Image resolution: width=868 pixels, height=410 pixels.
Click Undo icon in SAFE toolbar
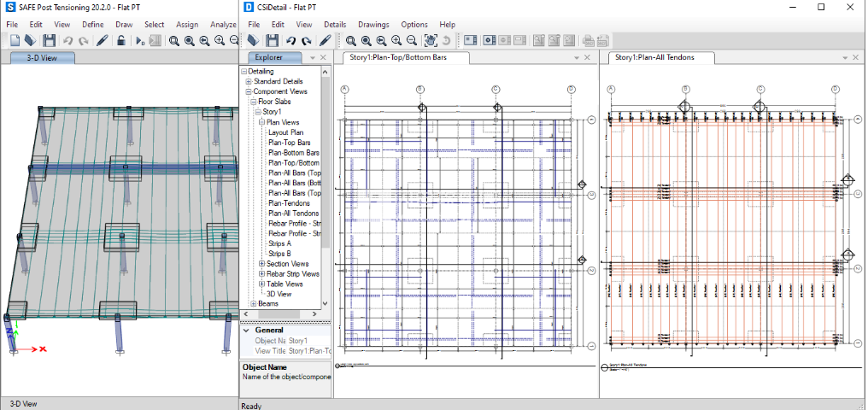pos(67,40)
